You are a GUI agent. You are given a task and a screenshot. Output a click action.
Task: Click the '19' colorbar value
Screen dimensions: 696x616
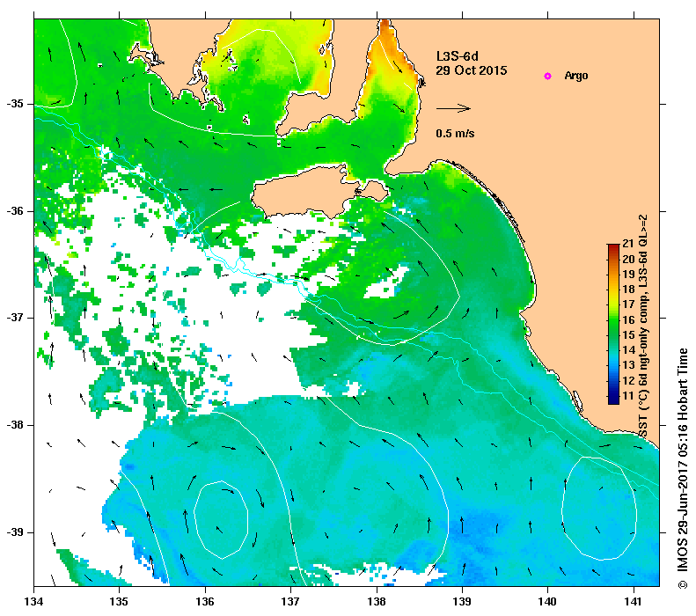click(x=628, y=274)
